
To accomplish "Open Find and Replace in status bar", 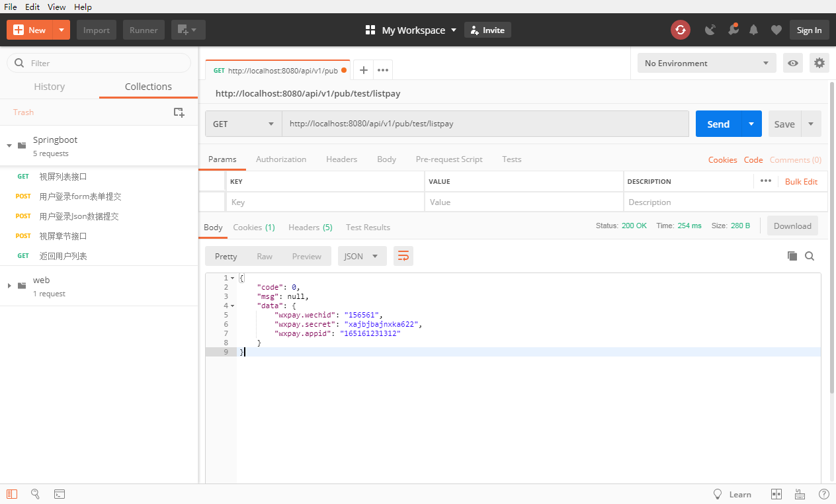I will pos(36,494).
